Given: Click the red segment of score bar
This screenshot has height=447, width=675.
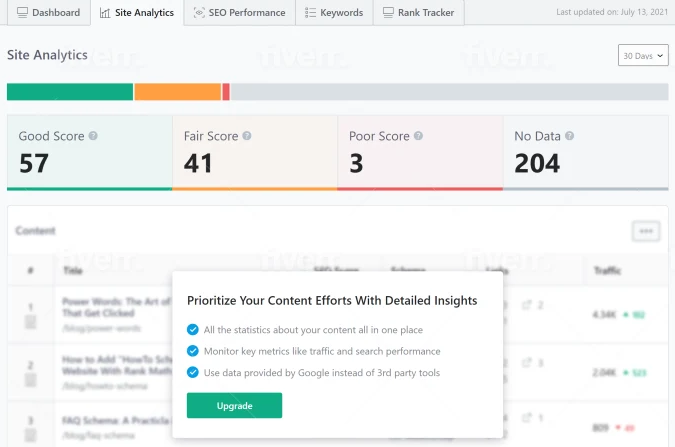Looking at the screenshot, I should tap(226, 92).
